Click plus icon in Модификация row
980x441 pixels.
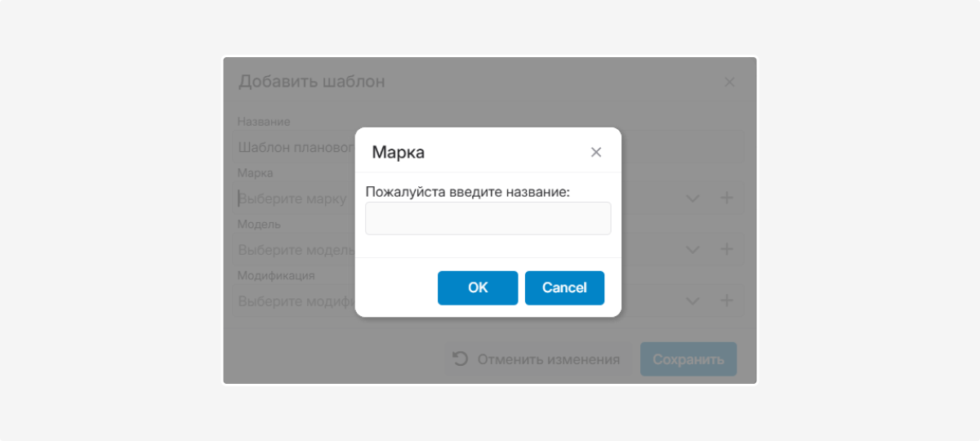[727, 301]
